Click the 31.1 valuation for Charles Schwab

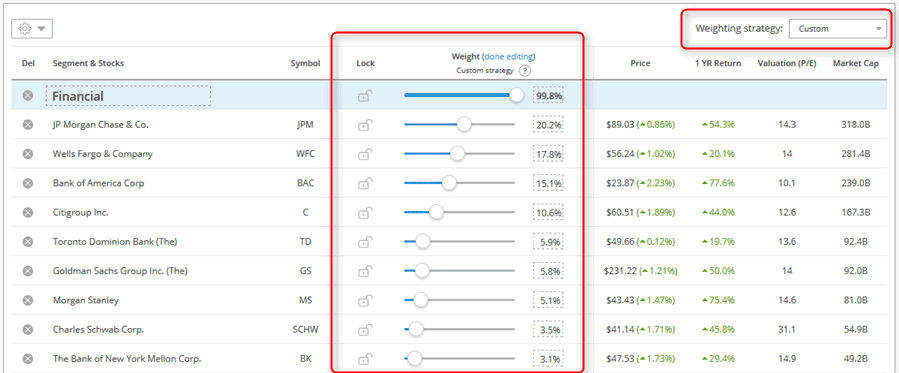pyautogui.click(x=787, y=330)
